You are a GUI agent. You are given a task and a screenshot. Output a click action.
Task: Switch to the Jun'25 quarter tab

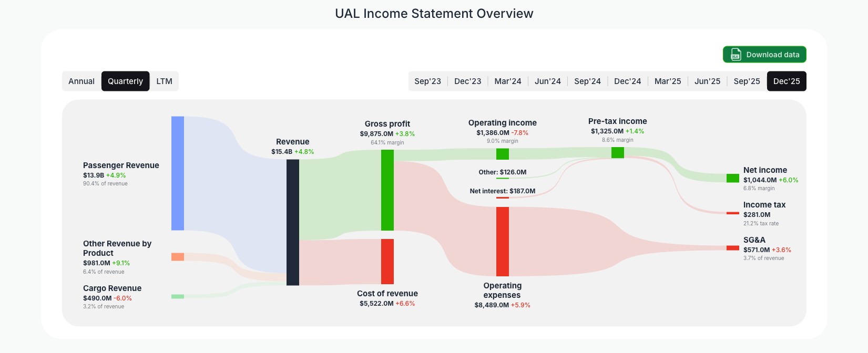[707, 81]
